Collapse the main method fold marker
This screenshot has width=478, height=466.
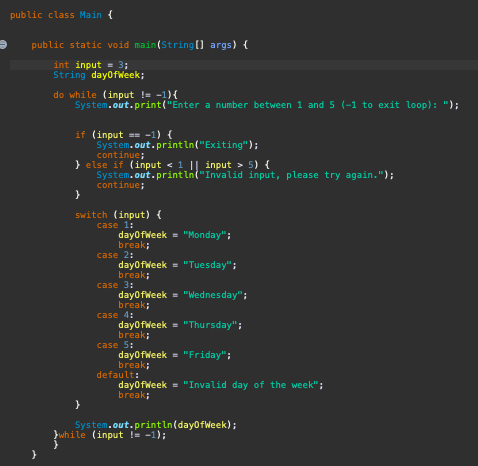(x=3, y=45)
